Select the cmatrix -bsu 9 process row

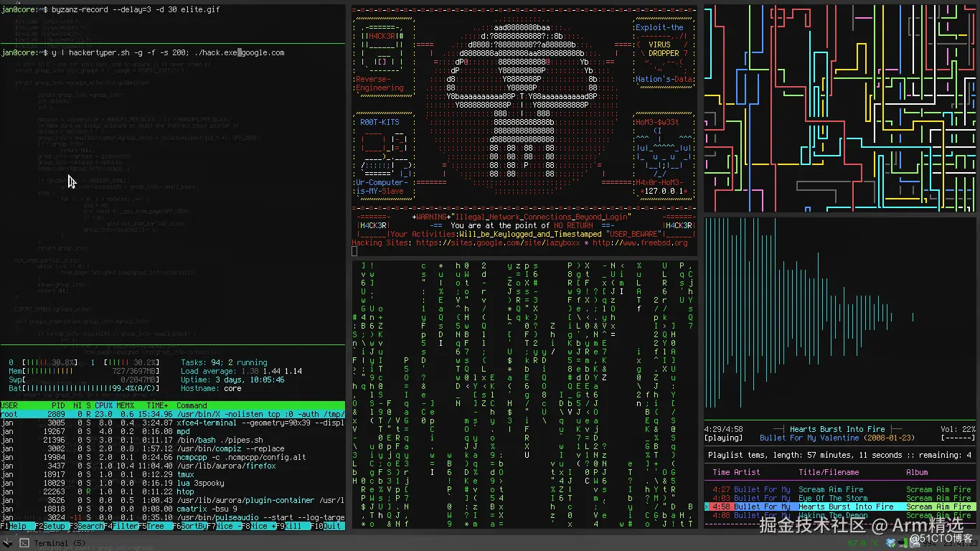(x=172, y=509)
